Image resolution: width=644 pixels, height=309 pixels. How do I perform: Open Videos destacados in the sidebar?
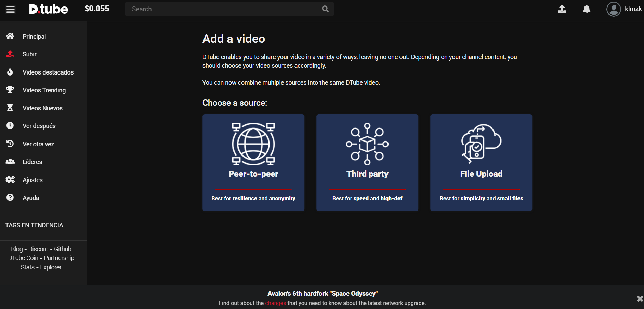48,72
